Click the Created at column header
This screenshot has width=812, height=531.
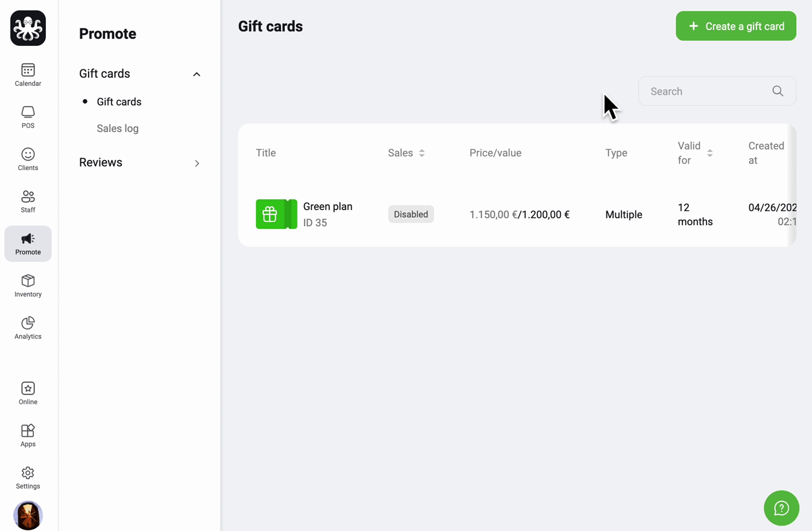point(766,153)
